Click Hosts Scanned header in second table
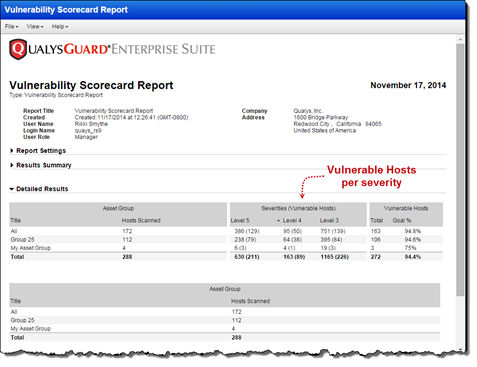 (250, 301)
